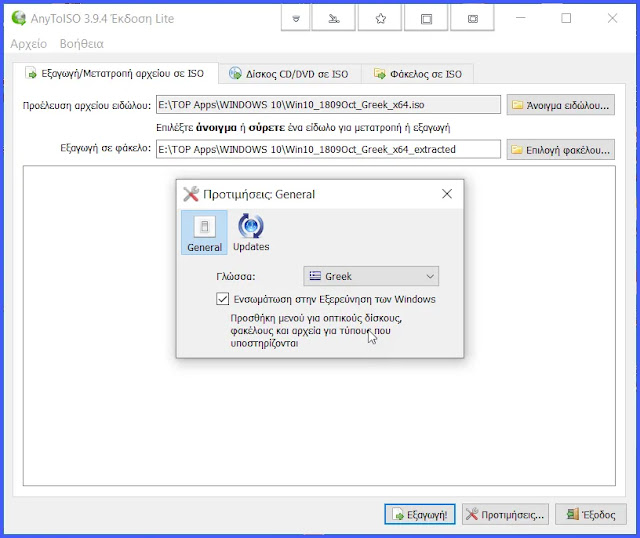
Task: Click the Προέλευση αρχείου ειδώλου: label
Action: pyautogui.click(x=87, y=105)
